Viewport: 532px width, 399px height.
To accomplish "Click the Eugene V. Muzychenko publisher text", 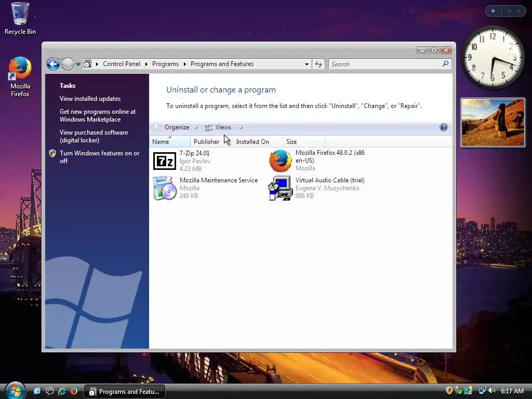I will coord(327,188).
